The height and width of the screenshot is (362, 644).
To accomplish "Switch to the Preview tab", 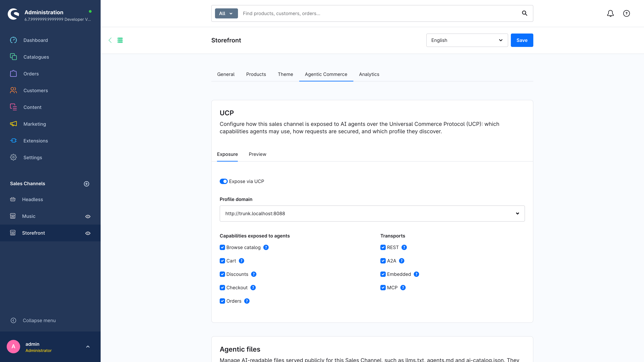I will 257,154.
